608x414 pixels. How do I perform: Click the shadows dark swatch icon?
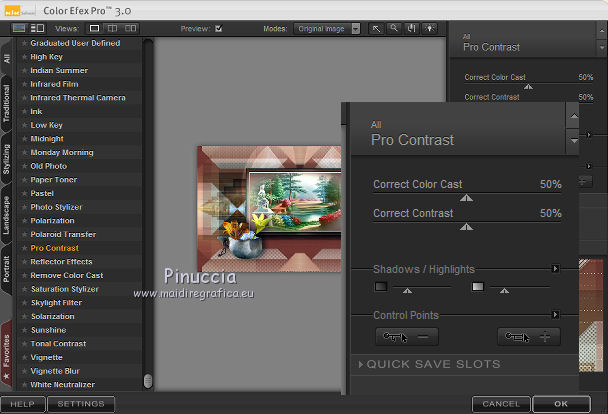click(381, 286)
